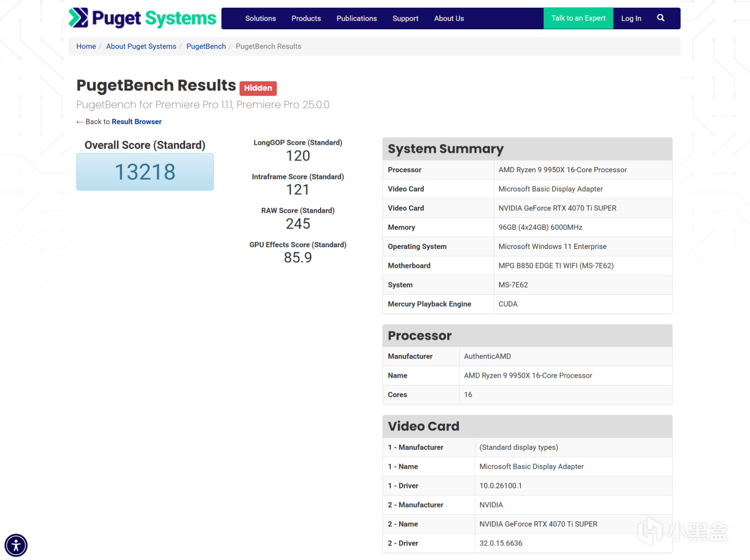Open the Products menu
This screenshot has width=750, height=560.
[306, 19]
